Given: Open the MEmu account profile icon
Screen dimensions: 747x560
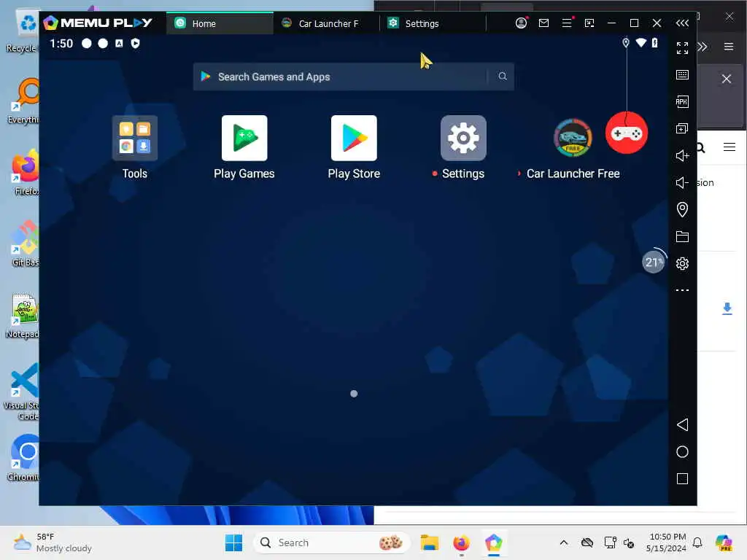Looking at the screenshot, I should 521,23.
